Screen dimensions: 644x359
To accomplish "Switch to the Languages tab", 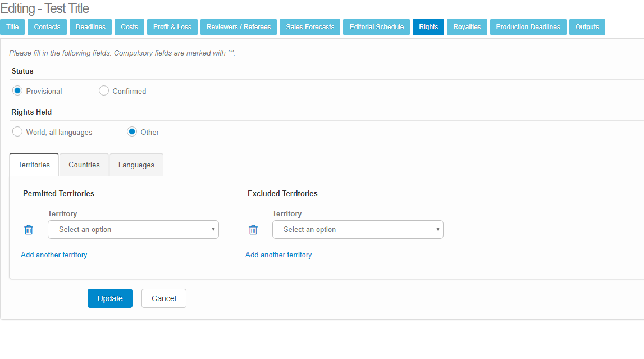I will [136, 165].
